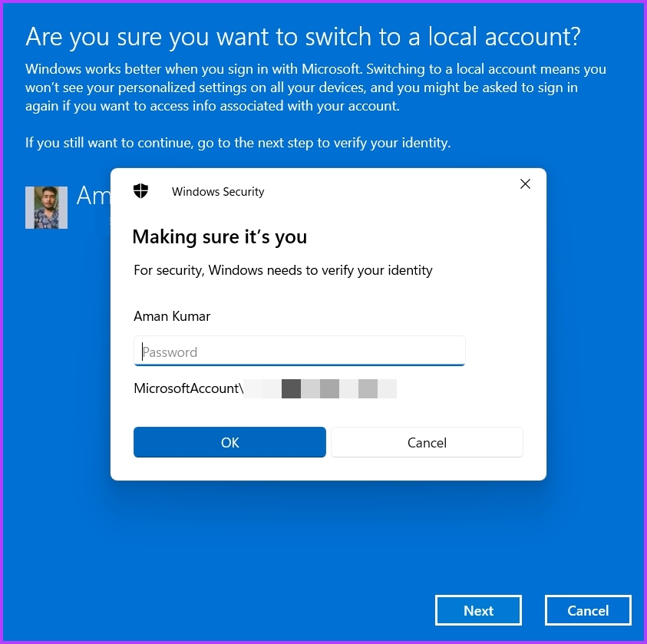Click the 'Aman Kumar' name in dialog
The width and height of the screenshot is (647, 644).
[172, 316]
